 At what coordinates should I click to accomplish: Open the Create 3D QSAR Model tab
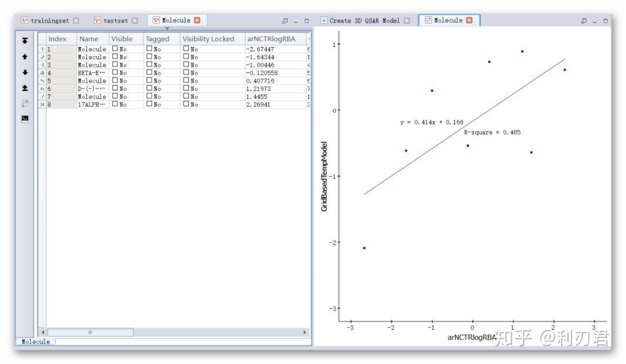(365, 20)
